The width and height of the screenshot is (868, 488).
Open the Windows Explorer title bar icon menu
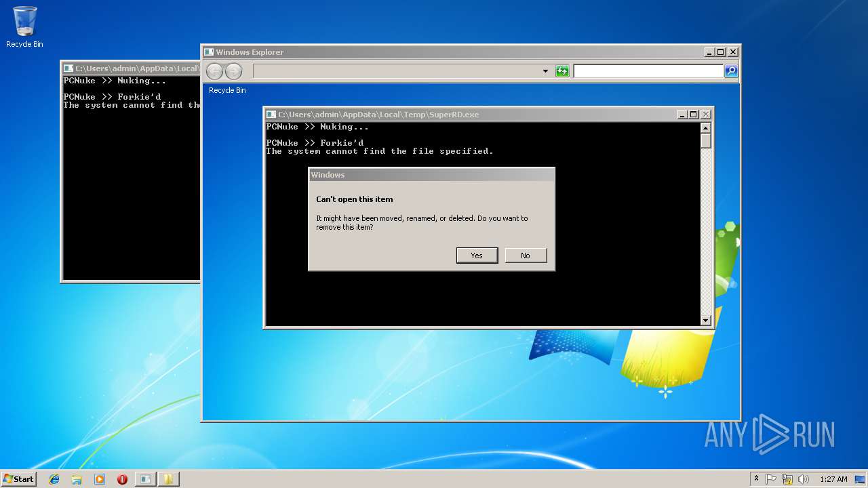(209, 52)
